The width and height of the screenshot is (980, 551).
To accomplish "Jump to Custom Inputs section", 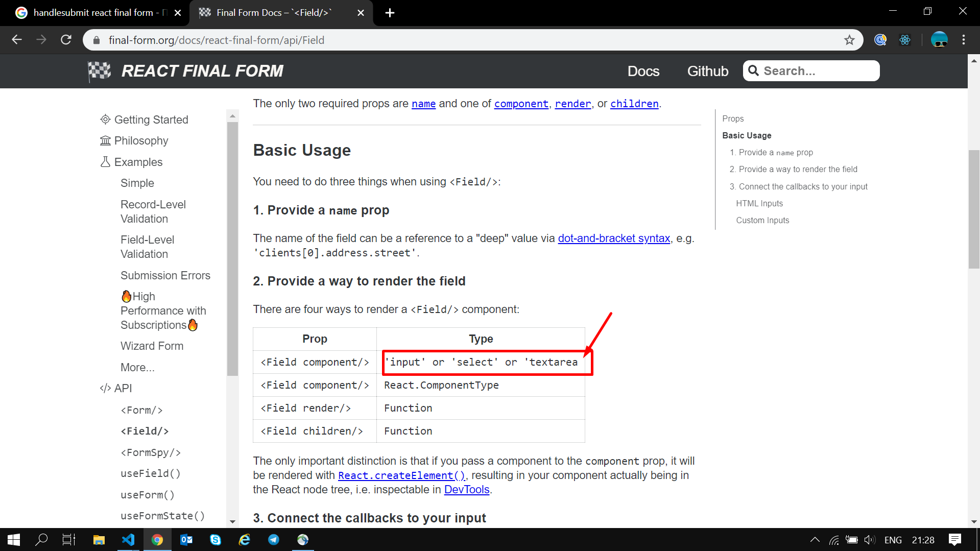I will (762, 220).
